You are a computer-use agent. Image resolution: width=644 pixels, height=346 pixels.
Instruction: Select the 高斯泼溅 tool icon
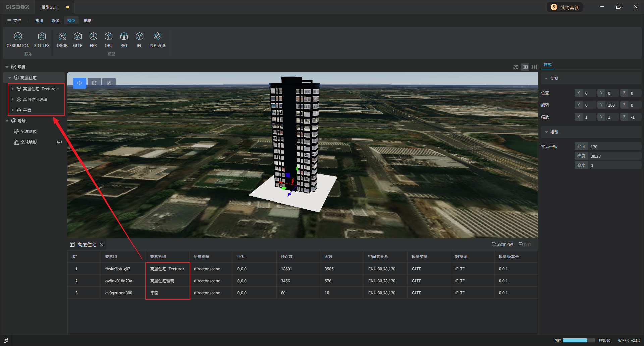coord(157,36)
